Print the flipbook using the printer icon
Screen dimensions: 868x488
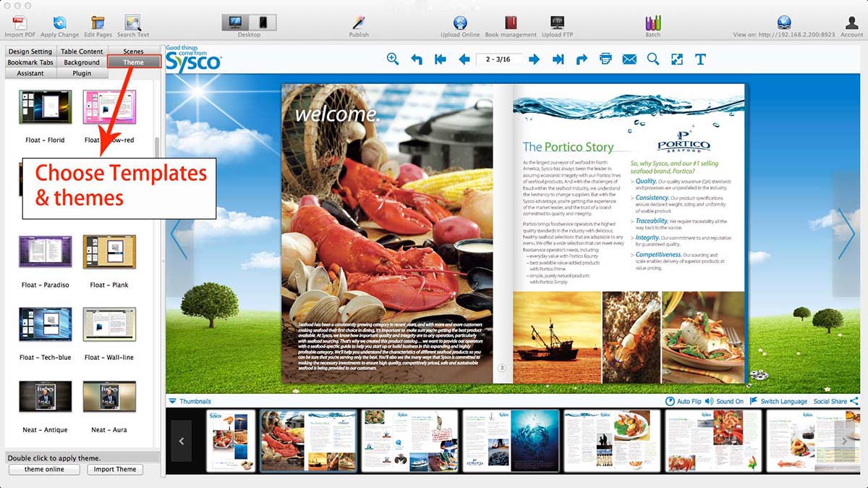point(605,59)
